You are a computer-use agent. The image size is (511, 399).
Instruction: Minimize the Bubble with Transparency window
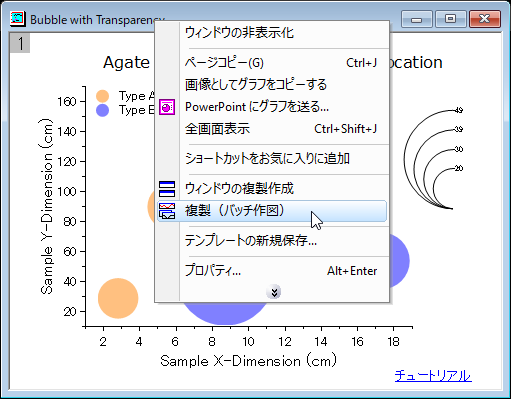pyautogui.click(x=417, y=19)
